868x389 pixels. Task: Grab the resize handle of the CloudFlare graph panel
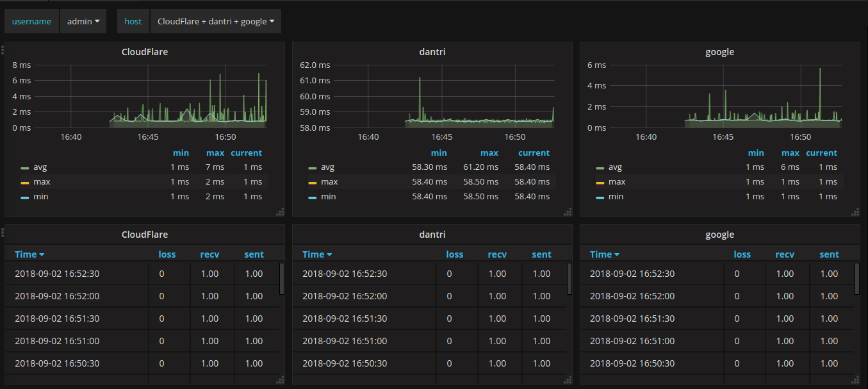click(x=280, y=212)
